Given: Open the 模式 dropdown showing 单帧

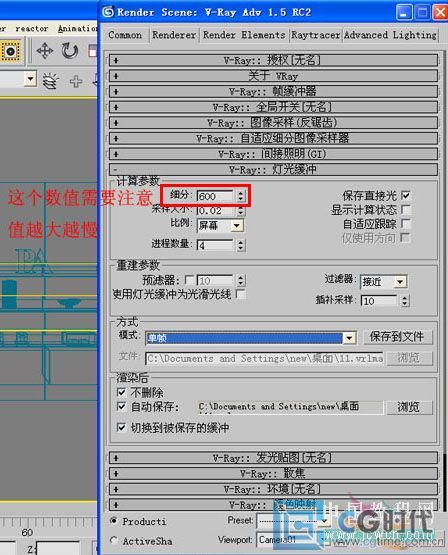Looking at the screenshot, I should coord(251,338).
